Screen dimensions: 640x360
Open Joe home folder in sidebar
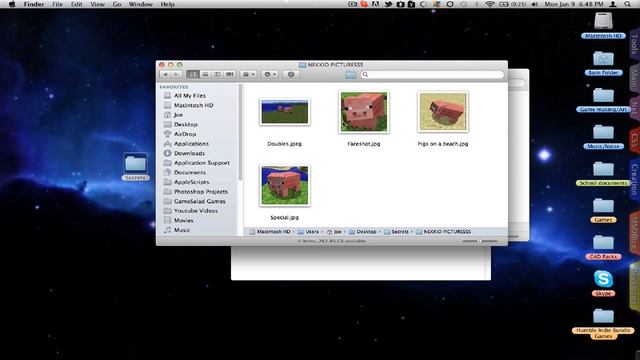pyautogui.click(x=178, y=115)
